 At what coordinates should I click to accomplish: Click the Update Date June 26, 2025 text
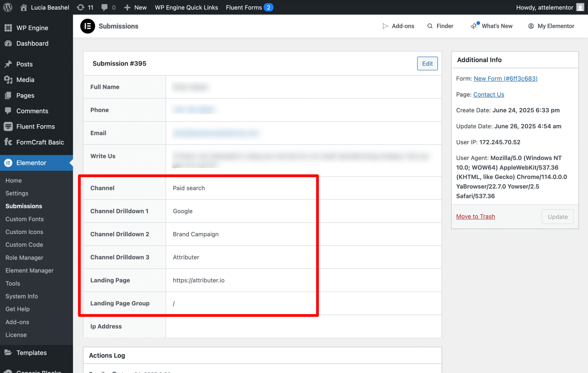(x=508, y=126)
